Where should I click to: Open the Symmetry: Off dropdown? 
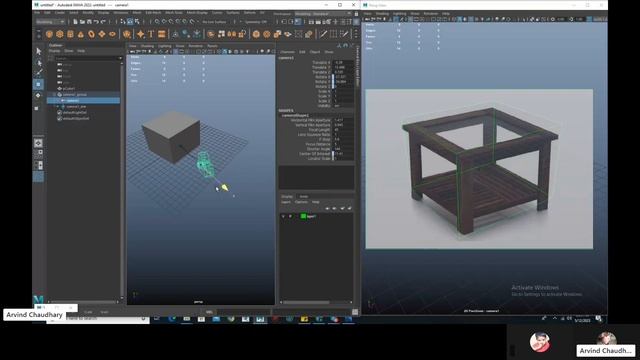point(256,22)
